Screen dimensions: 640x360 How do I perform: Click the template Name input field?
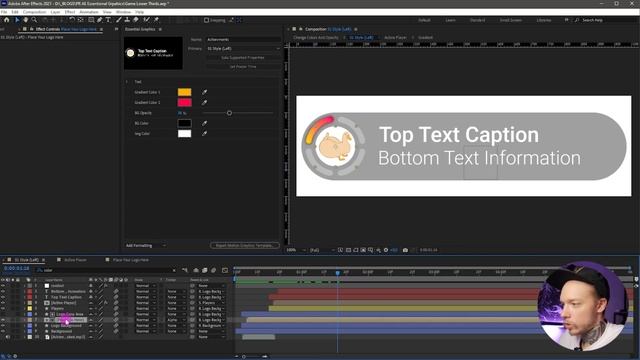pos(243,40)
